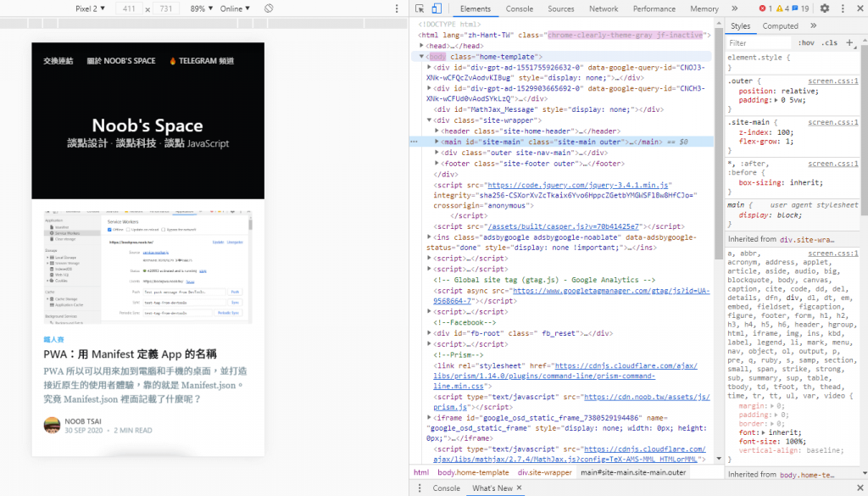Viewport: 868px width, 496px height.
Task: Open DevTools customize three-dot menu
Action: point(843,8)
